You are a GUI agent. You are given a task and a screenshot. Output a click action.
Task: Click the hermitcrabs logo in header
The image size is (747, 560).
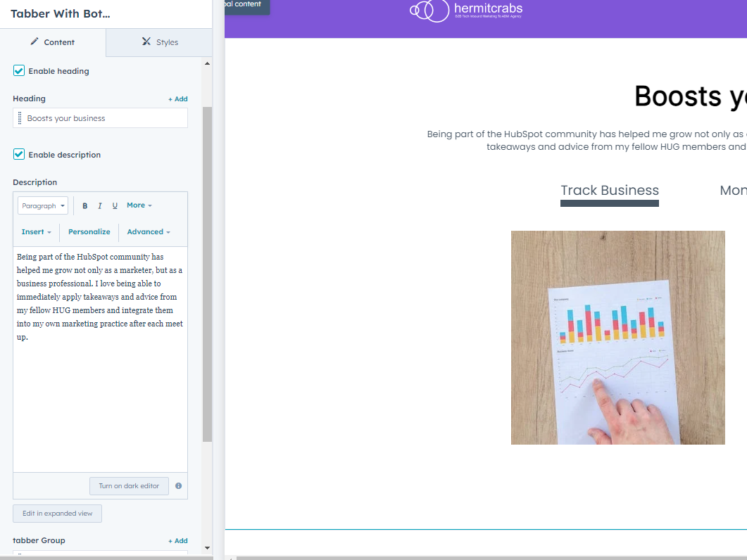[x=467, y=11]
